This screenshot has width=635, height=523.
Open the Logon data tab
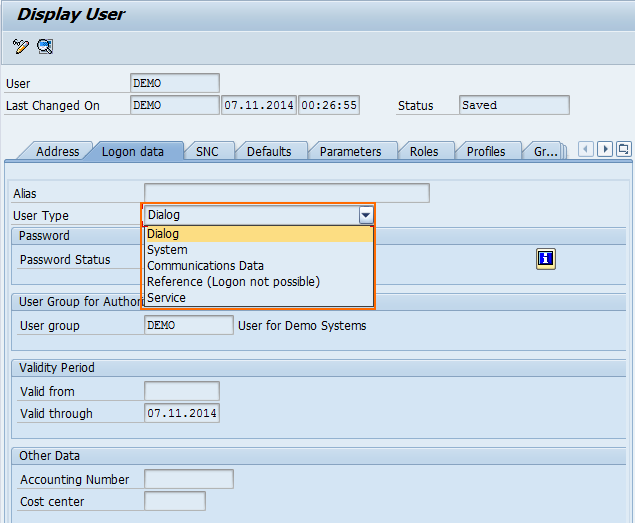[x=133, y=152]
